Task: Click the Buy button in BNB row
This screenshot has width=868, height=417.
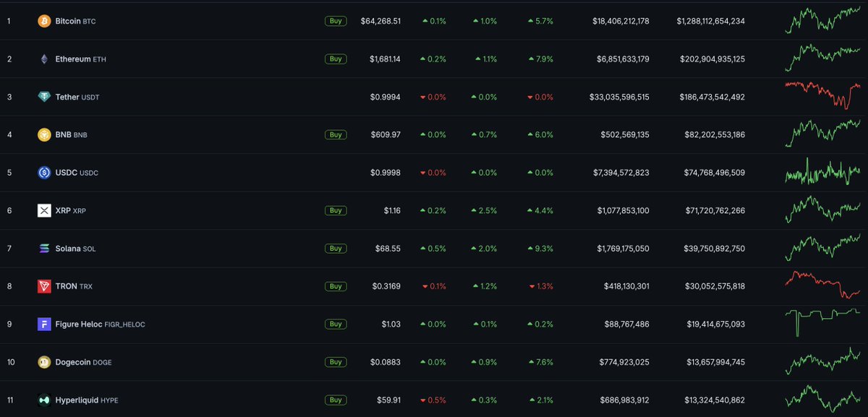Action: (x=336, y=134)
